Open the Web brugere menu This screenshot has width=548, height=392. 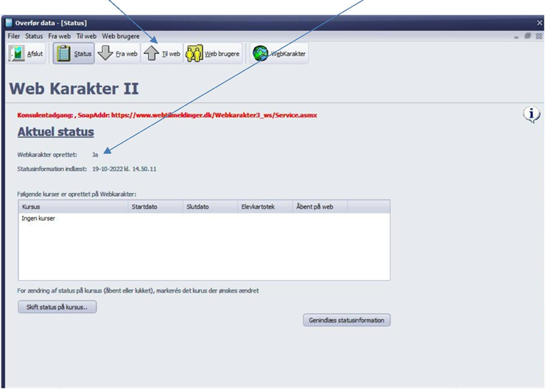(121, 36)
